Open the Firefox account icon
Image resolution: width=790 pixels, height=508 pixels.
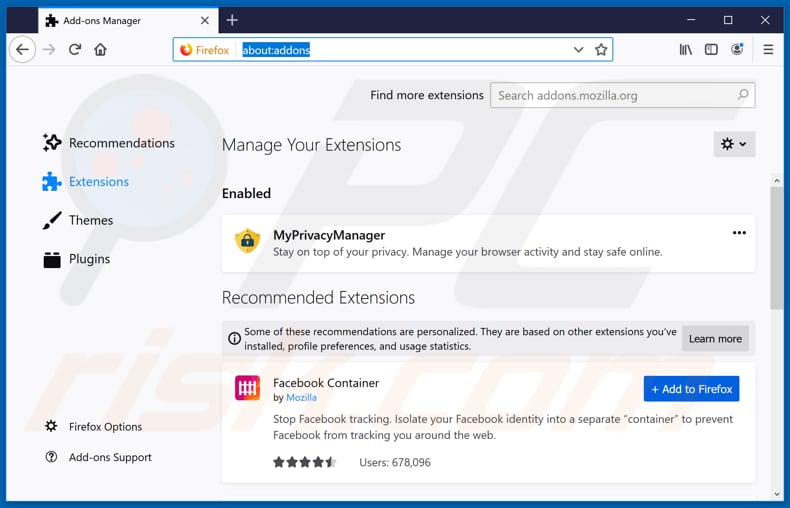tap(737, 50)
